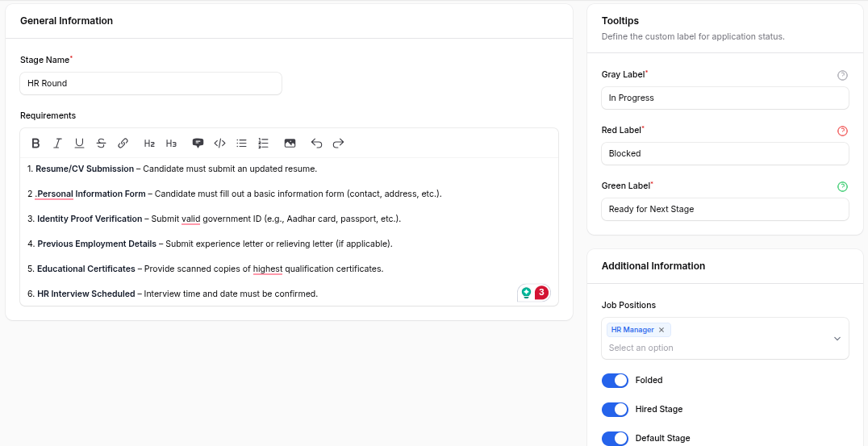Viewport: 868px width, 446px height.
Task: Click the underline formatting icon
Action: pyautogui.click(x=79, y=144)
